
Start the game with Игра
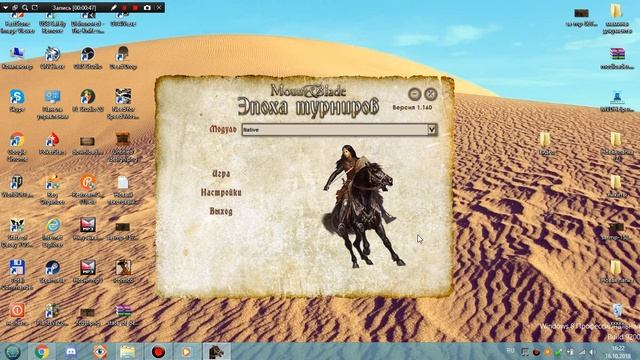point(221,173)
